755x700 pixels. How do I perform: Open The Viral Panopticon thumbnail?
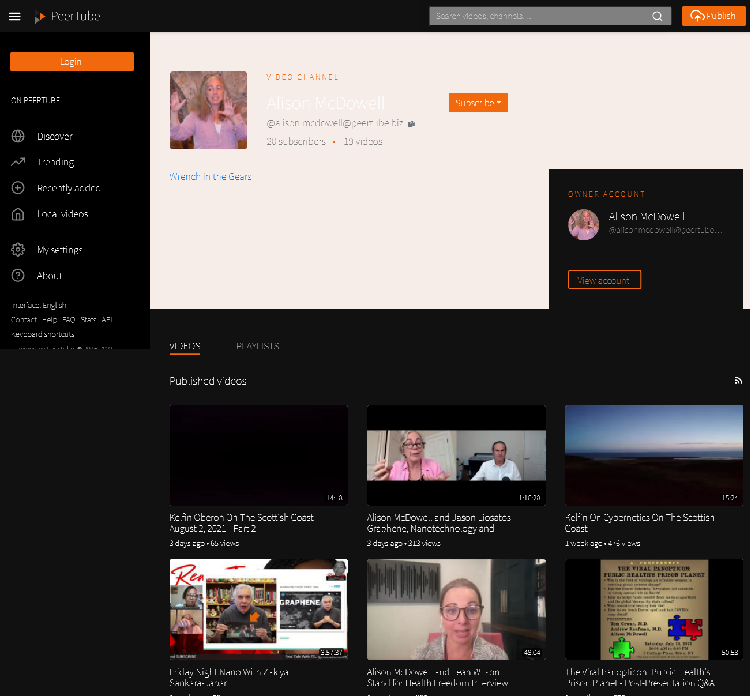(654, 609)
